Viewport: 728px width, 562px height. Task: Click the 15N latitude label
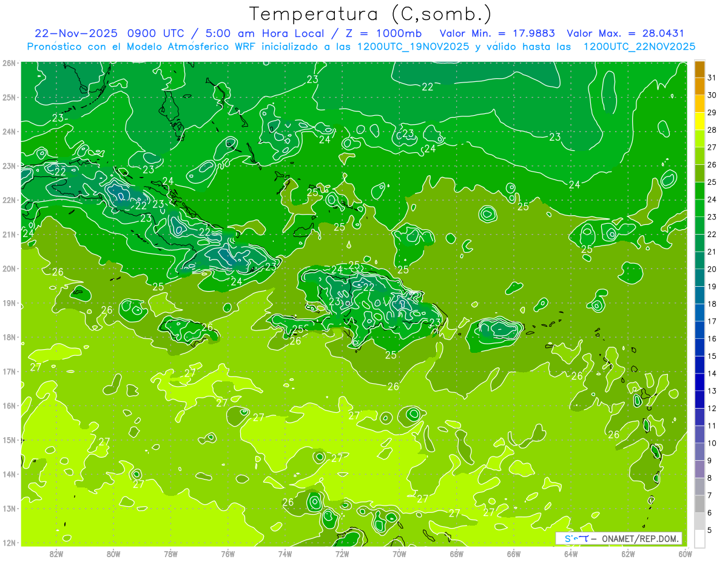[9, 440]
